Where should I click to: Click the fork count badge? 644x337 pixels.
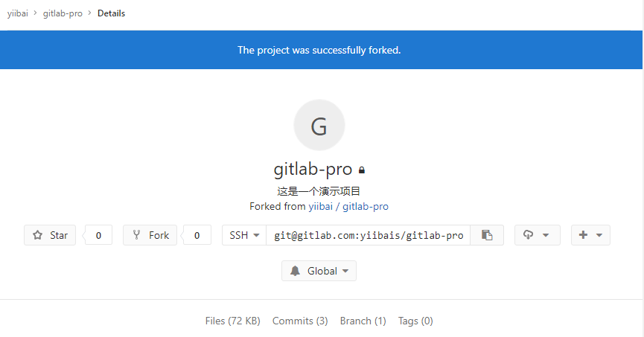click(197, 235)
